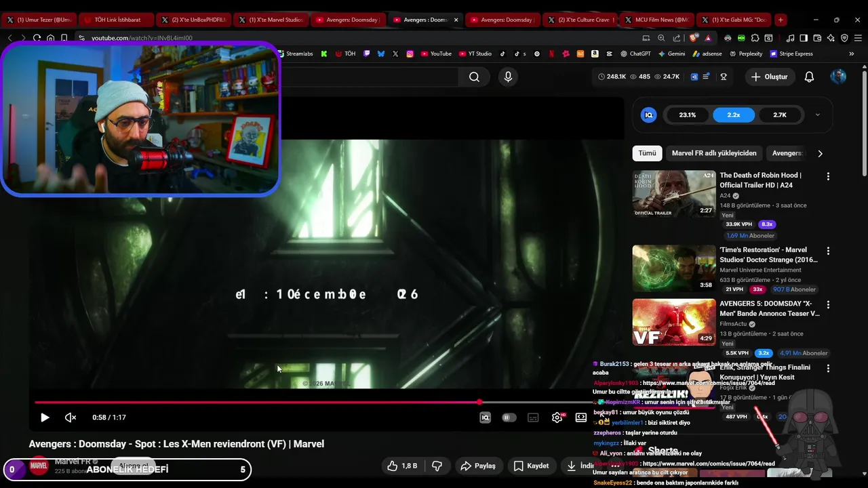Select the 2.7K vidIQ metric pill
The width and height of the screenshot is (868, 488).
(x=780, y=115)
